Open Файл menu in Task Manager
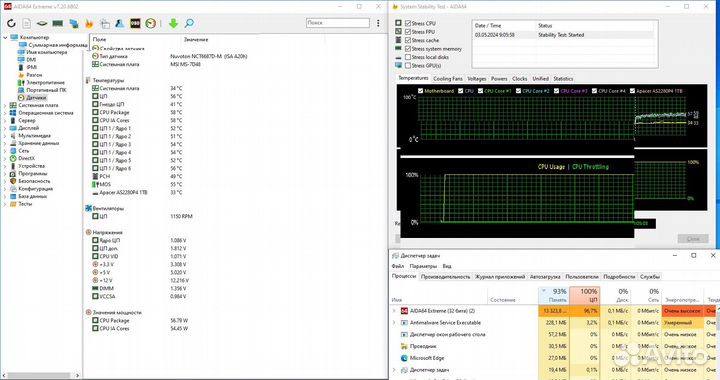The image size is (720, 380). (398, 266)
